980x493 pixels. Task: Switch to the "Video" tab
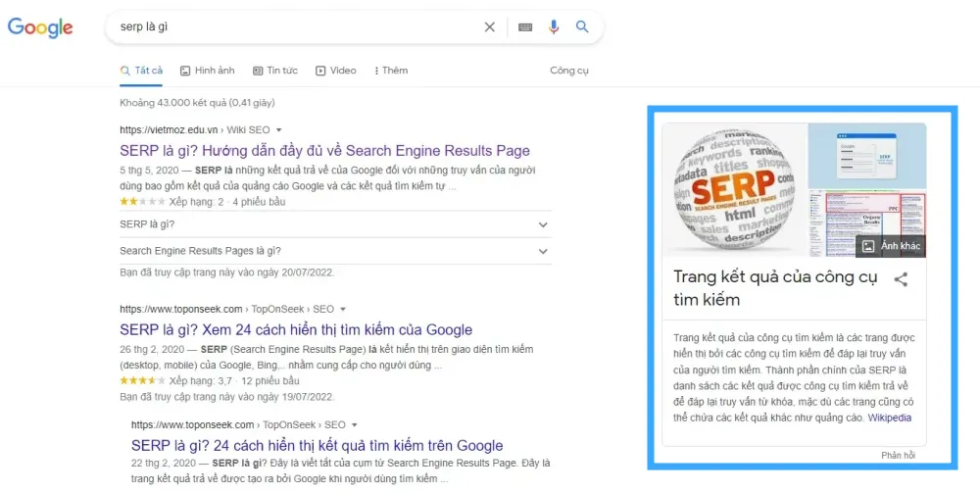336,71
